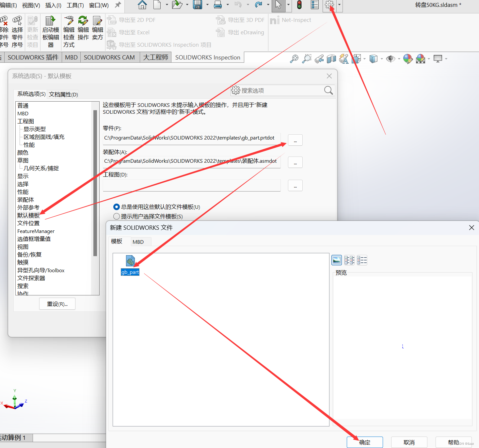Click the Undo arrow icon
479x448 pixels.
pyautogui.click(x=238, y=5)
